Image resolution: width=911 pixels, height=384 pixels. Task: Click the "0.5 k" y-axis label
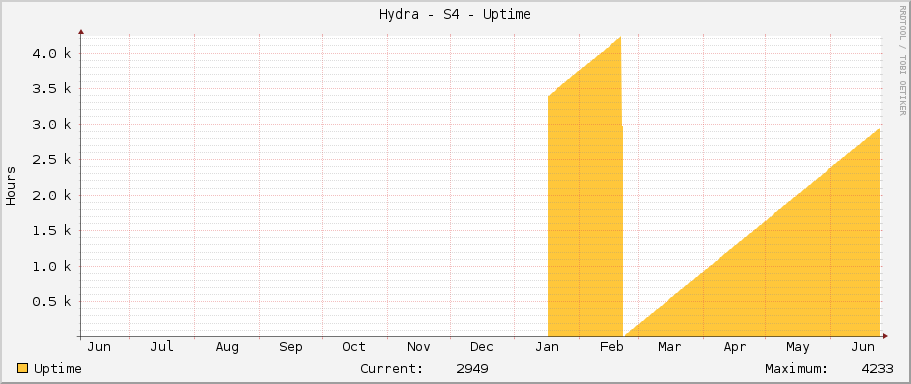51,302
